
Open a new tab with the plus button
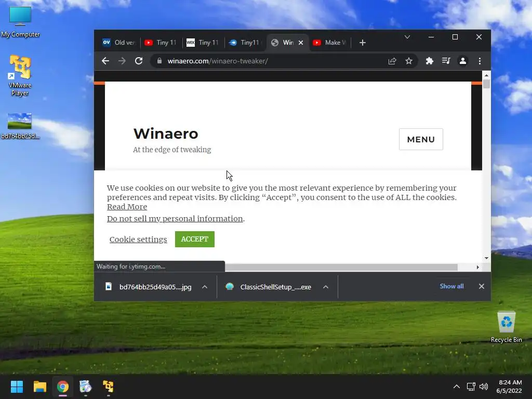[x=362, y=43]
